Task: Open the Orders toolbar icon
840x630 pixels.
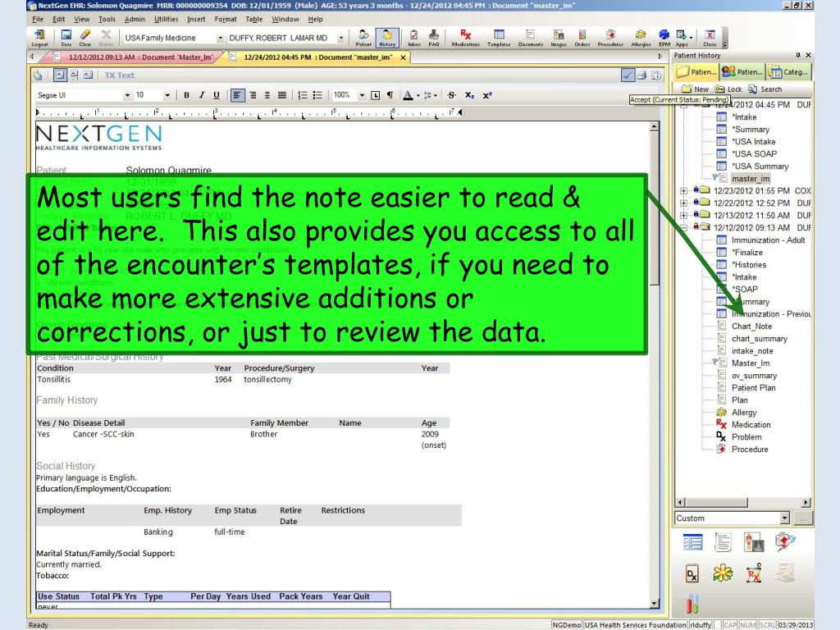Action: coord(582,38)
